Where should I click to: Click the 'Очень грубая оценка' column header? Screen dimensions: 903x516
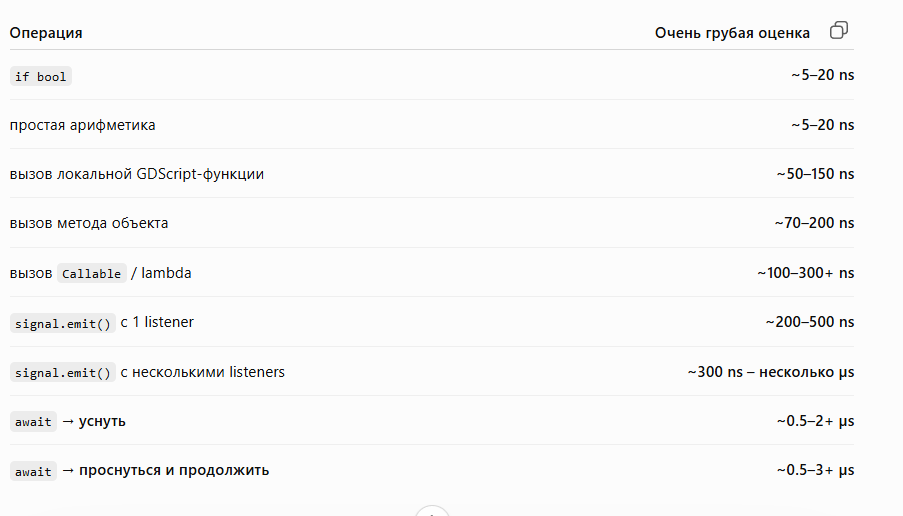tap(732, 33)
